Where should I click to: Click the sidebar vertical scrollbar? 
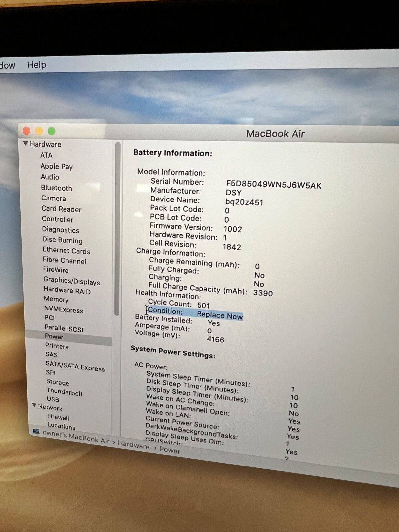coord(117,229)
